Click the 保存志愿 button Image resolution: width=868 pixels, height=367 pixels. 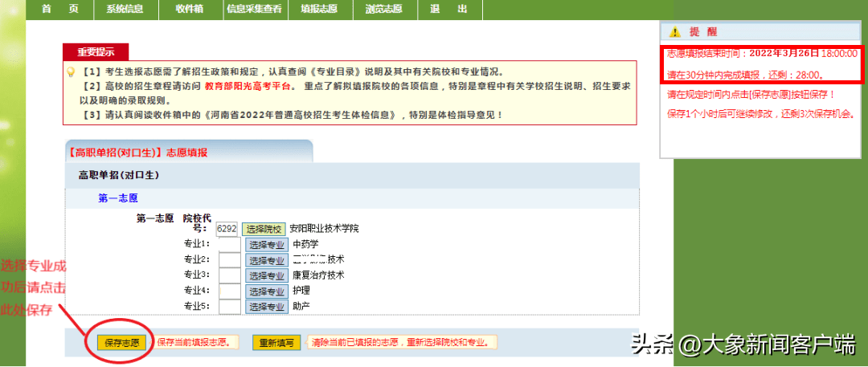[122, 343]
